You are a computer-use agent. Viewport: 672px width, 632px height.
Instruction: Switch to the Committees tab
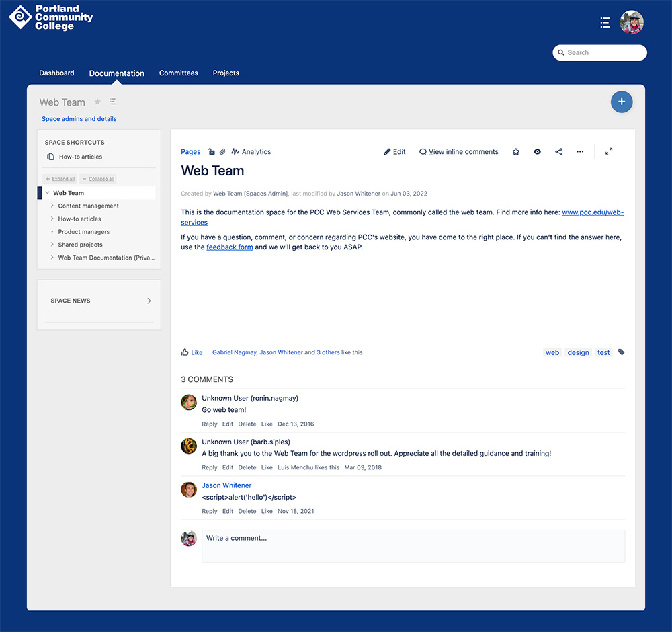point(178,73)
